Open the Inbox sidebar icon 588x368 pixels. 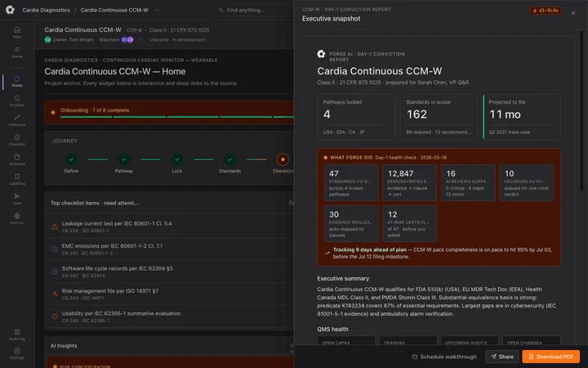17,33
